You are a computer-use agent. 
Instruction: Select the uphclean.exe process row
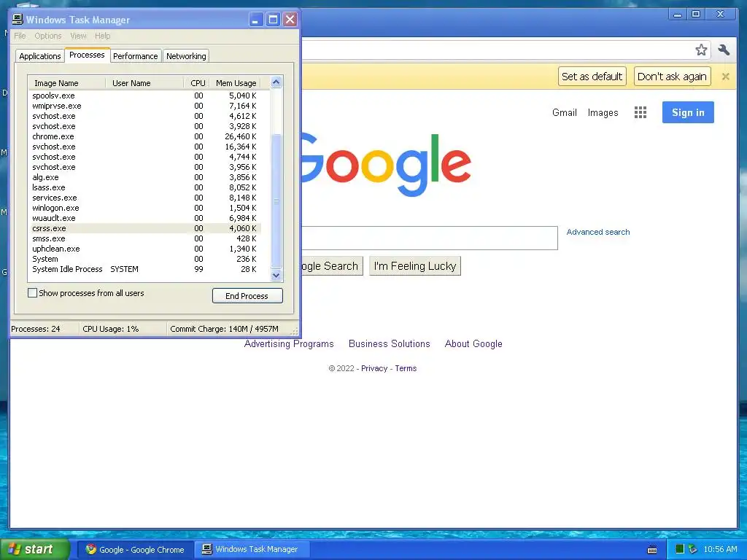144,249
